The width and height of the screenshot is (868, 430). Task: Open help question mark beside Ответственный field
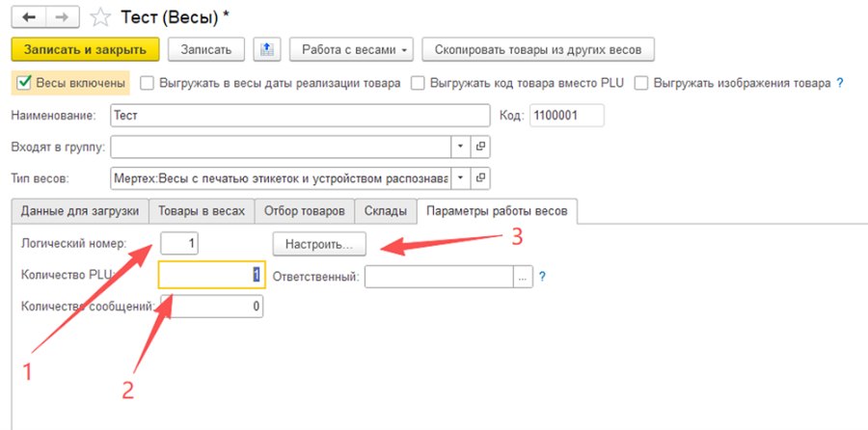click(x=542, y=276)
